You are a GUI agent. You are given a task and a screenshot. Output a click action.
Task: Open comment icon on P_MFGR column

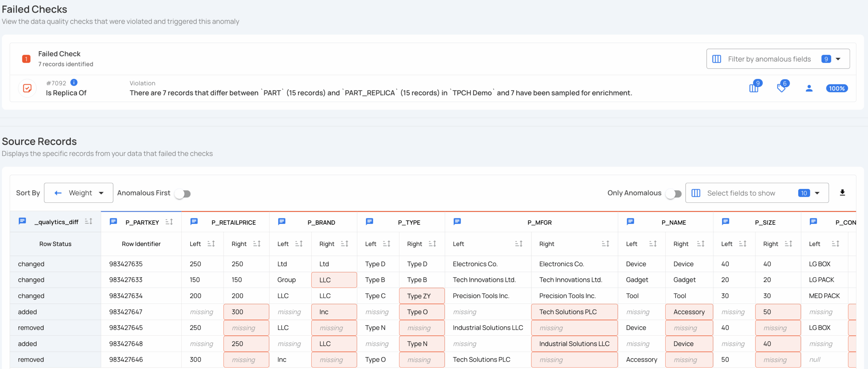point(457,222)
